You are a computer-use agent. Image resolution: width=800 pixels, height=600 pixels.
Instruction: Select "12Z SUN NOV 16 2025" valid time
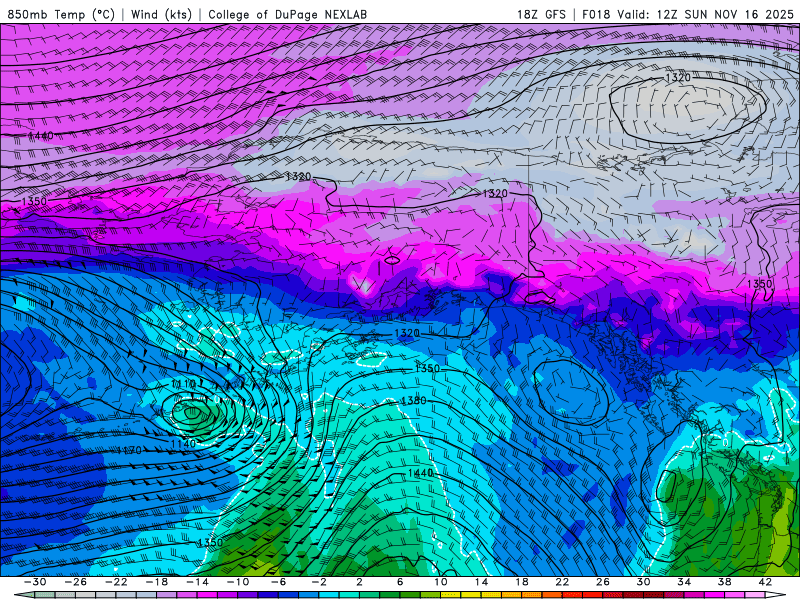point(724,14)
